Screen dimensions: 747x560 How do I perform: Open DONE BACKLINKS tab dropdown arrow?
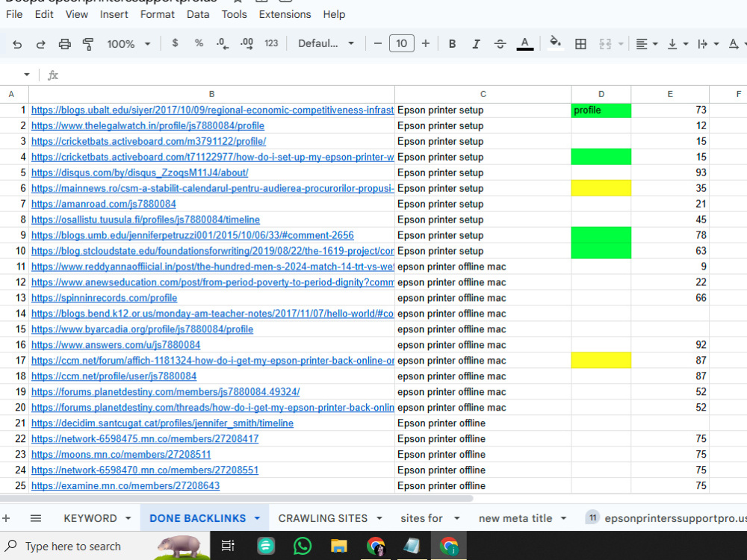(x=257, y=518)
